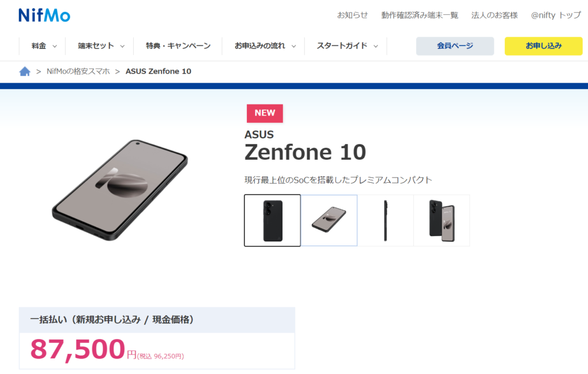Open the 特典・キャンペーン menu item
The width and height of the screenshot is (588, 374).
pos(178,46)
